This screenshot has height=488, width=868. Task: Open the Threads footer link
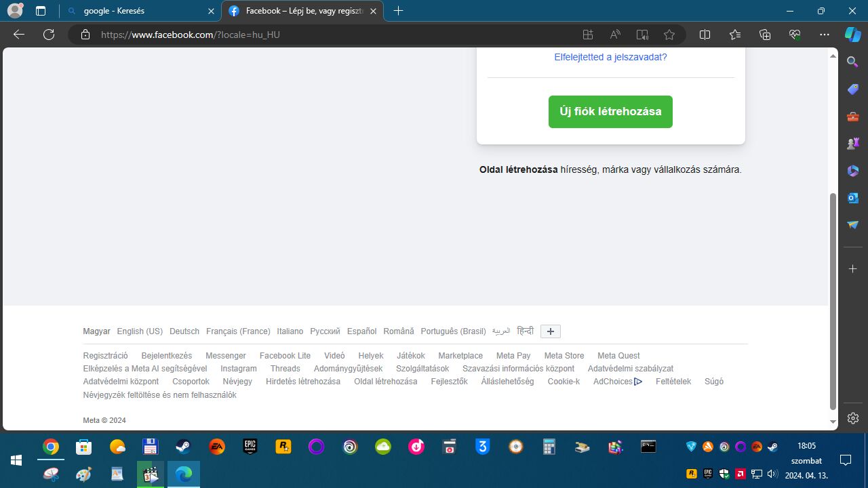click(285, 369)
